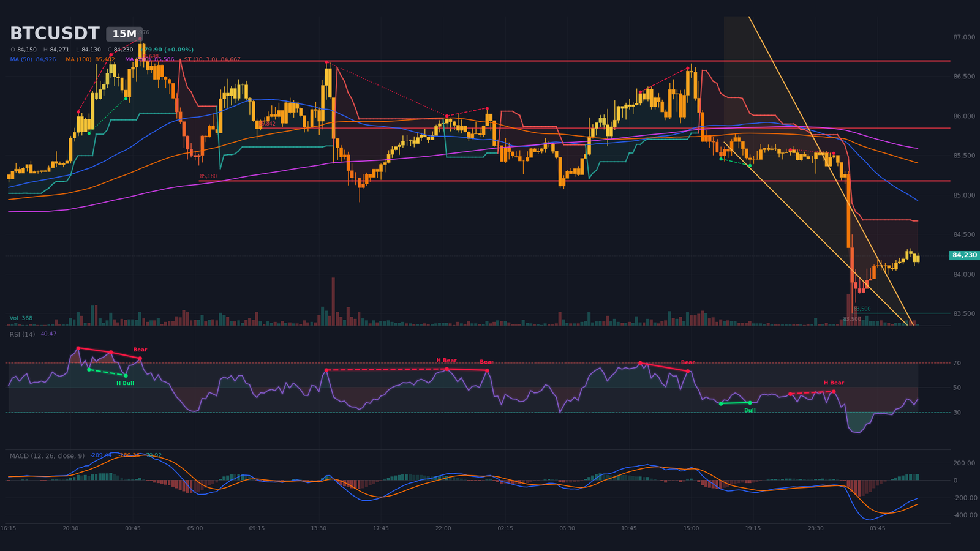Click the 86,500 price axis label
This screenshot has width=980, height=551.
[964, 77]
